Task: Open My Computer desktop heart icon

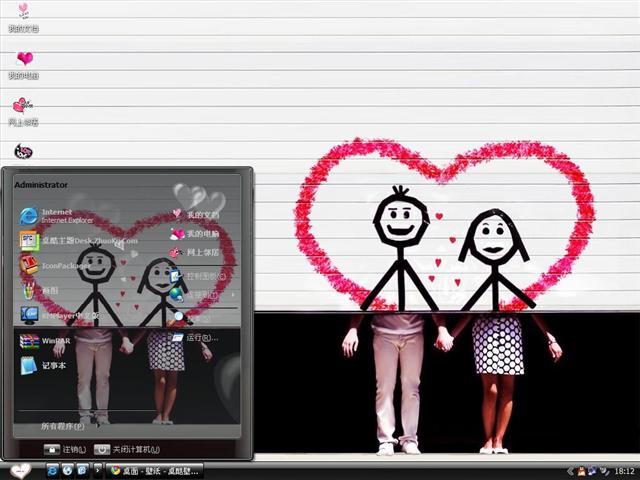Action: tap(24, 65)
